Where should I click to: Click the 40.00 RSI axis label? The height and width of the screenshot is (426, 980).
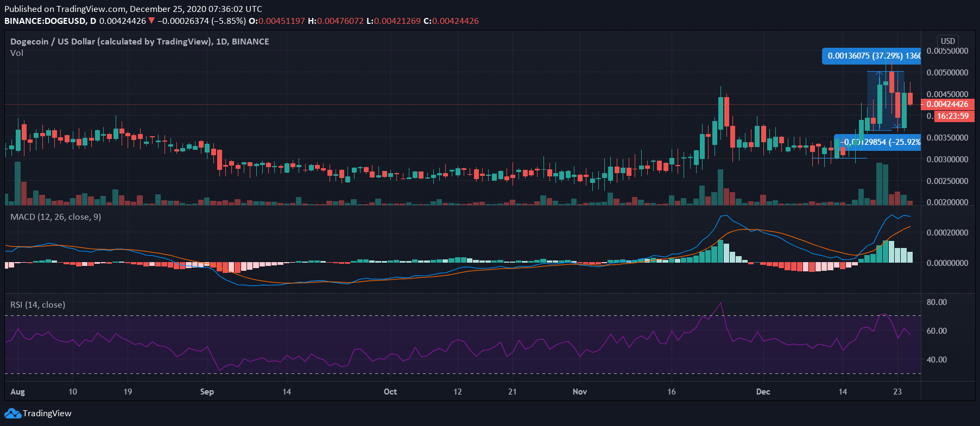(937, 359)
